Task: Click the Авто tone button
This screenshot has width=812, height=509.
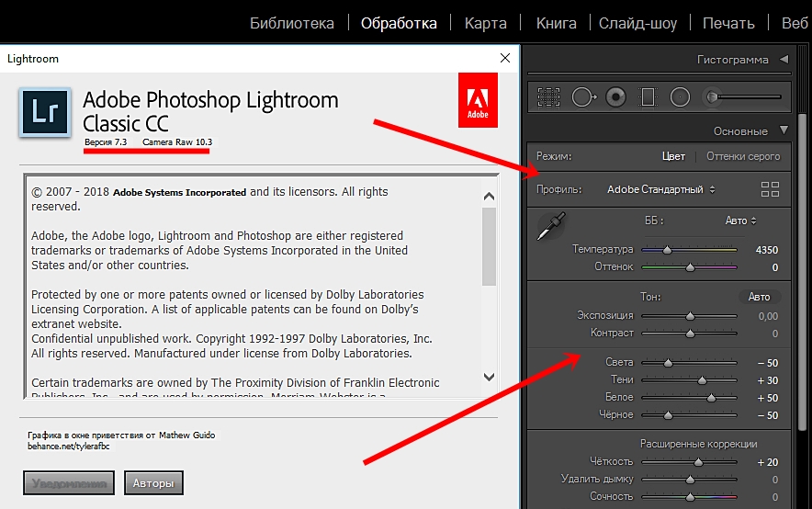Action: 759,297
